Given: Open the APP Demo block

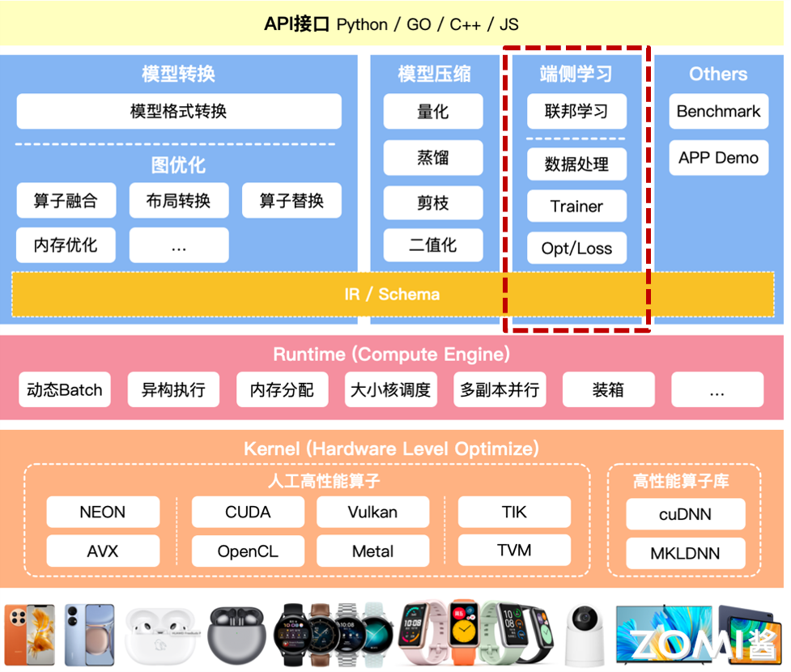Looking at the screenshot, I should pos(718,158).
